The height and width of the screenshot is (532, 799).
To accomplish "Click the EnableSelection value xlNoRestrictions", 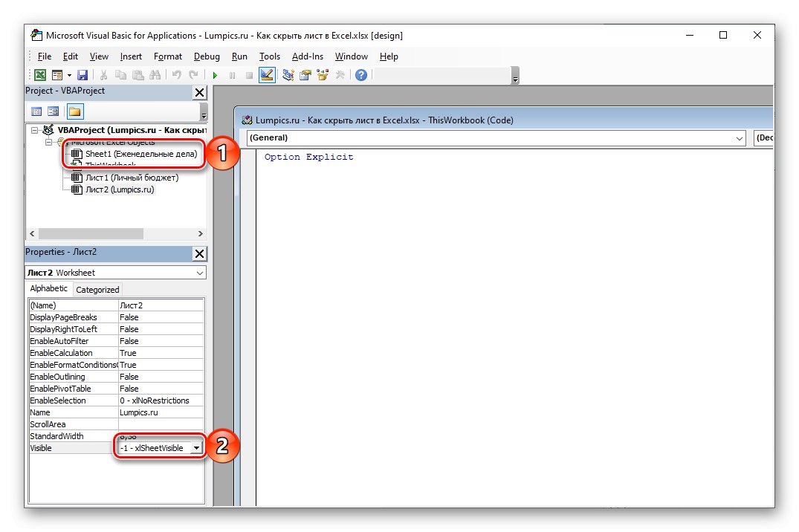I will tap(161, 400).
